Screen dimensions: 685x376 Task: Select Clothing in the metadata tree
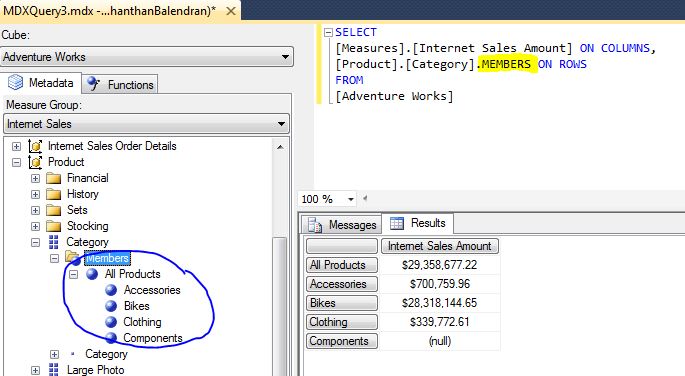pos(142,322)
